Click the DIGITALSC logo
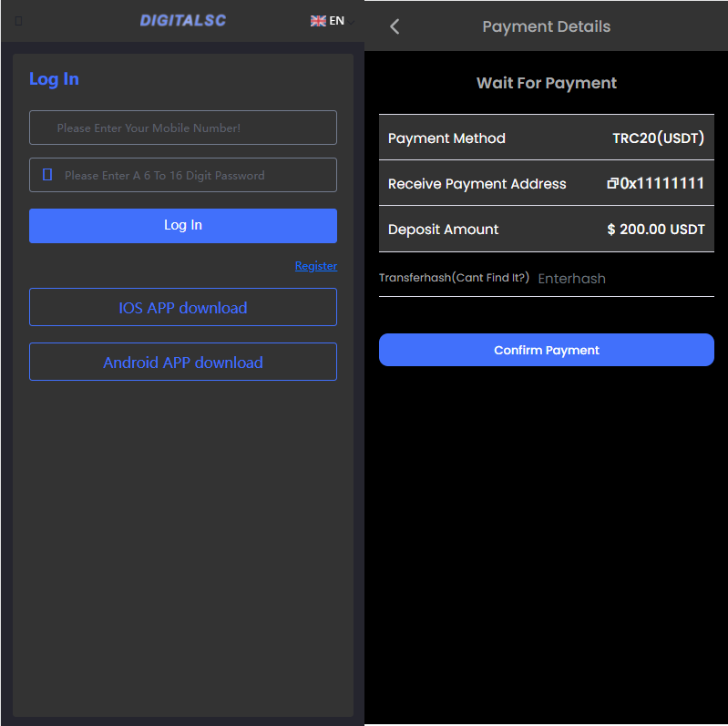 [183, 20]
